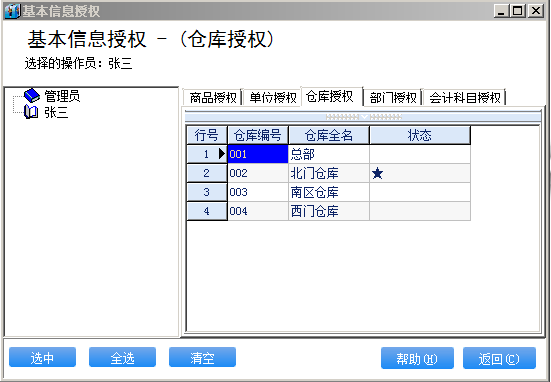Select the 003 warehouse code cell
This screenshot has width=551, height=382.
(x=258, y=192)
